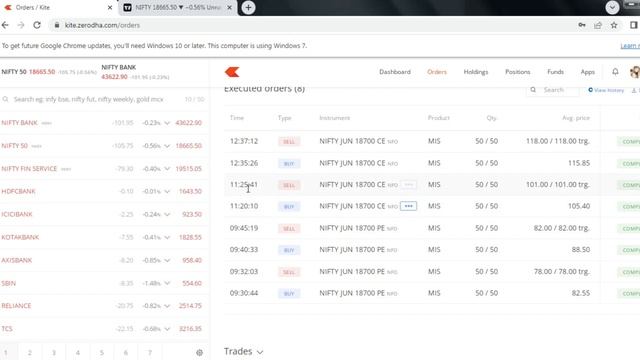The width and height of the screenshot is (640, 360).
Task: Open the notifications bell icon
Action: (615, 72)
